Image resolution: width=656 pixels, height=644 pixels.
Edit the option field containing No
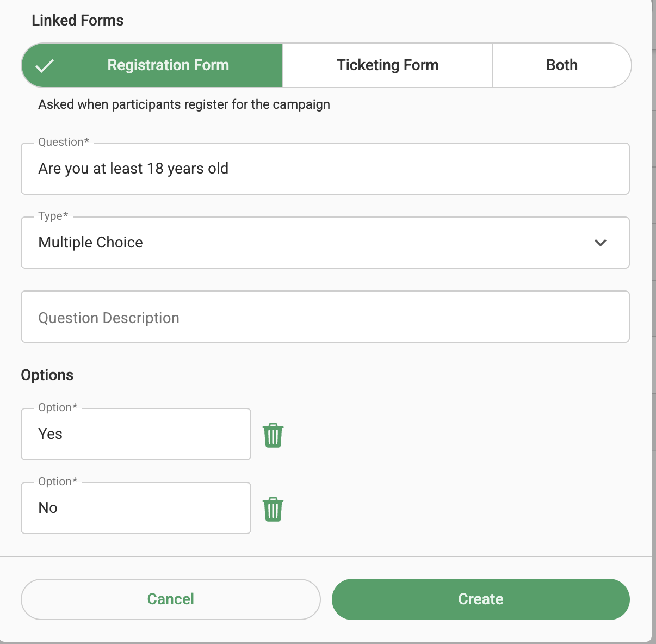136,508
